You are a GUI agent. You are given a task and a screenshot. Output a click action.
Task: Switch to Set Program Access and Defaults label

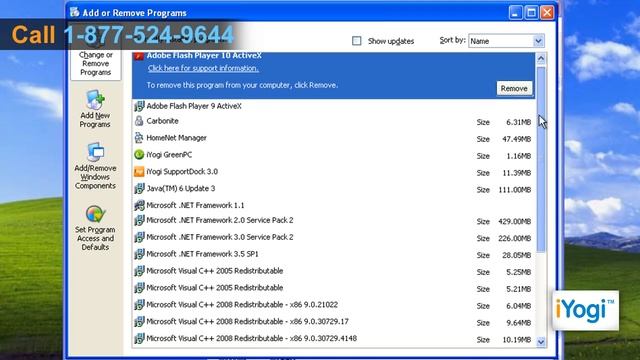[x=95, y=238]
